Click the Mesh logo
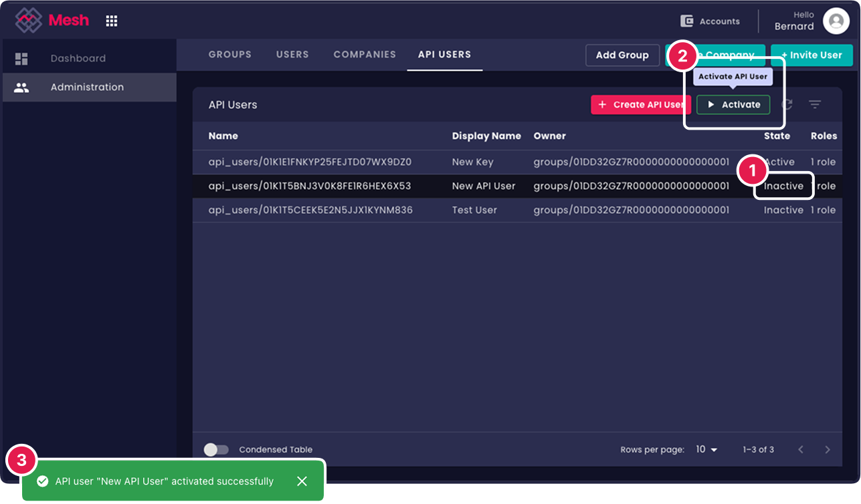 coord(52,20)
